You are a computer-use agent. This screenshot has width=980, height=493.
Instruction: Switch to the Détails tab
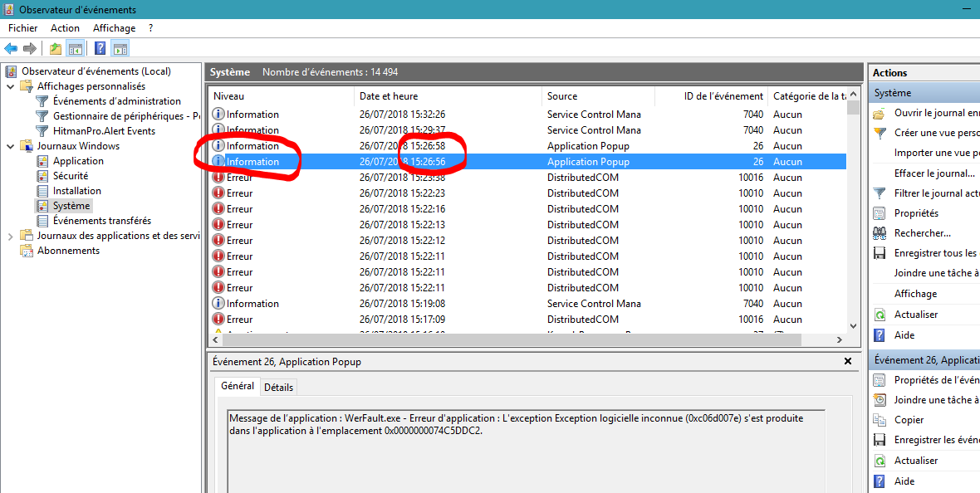coord(278,388)
